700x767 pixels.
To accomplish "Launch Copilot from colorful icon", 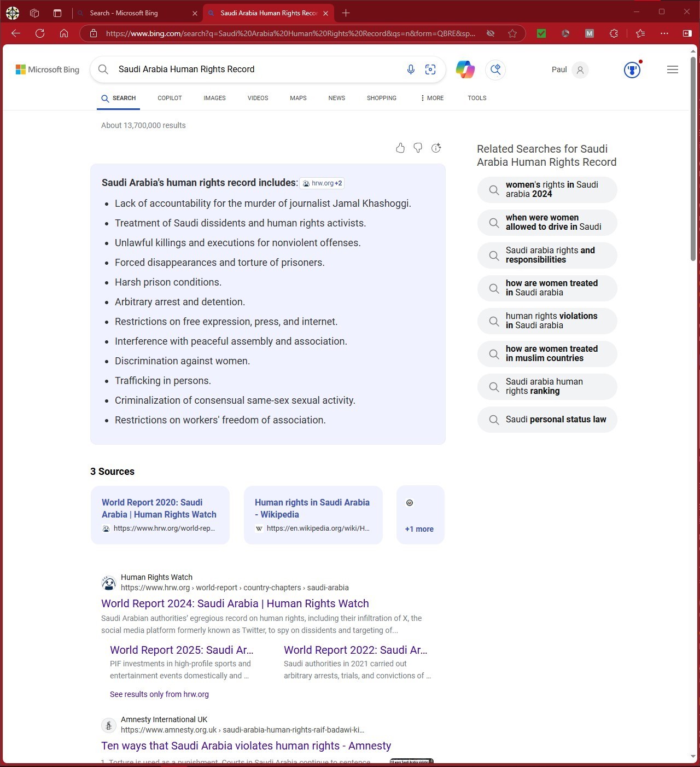I will [x=465, y=69].
